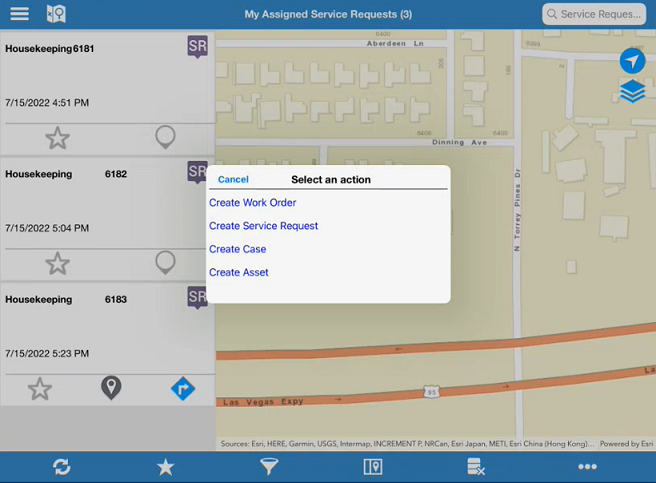Click the map book icon in header

coord(56,14)
